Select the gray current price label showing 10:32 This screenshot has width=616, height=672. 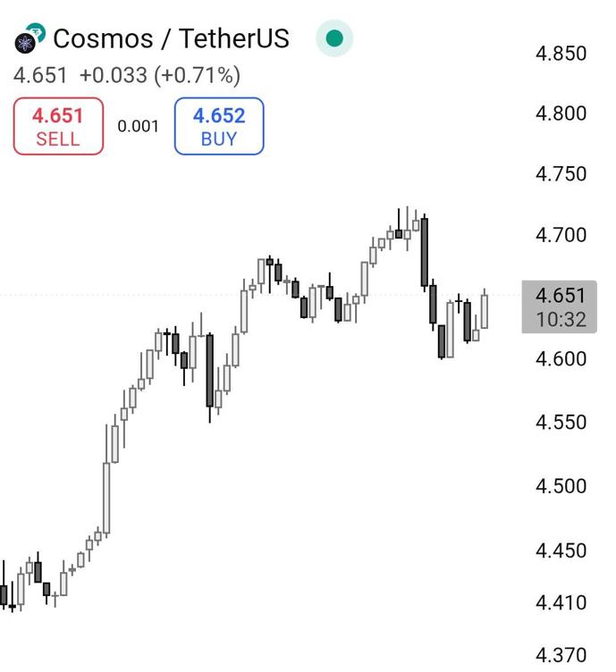tap(560, 307)
